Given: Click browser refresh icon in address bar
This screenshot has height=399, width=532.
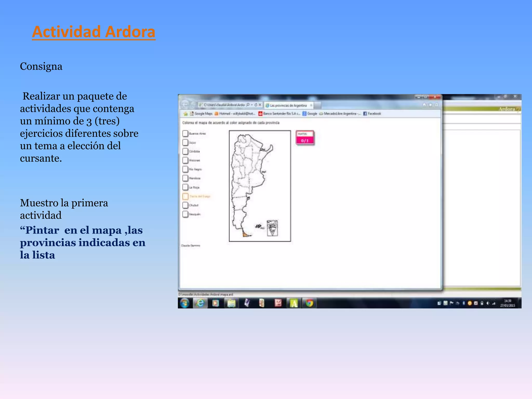Looking at the screenshot, I should click(x=256, y=105).
